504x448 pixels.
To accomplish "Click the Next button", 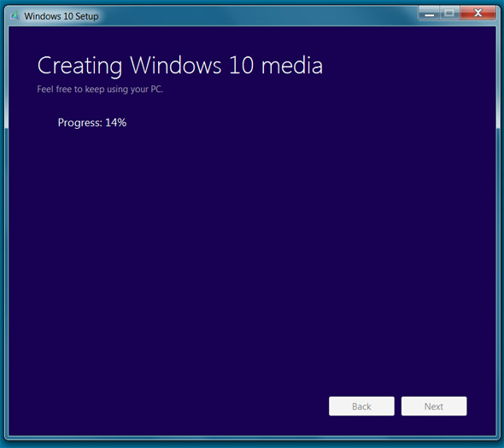I will pyautogui.click(x=434, y=406).
